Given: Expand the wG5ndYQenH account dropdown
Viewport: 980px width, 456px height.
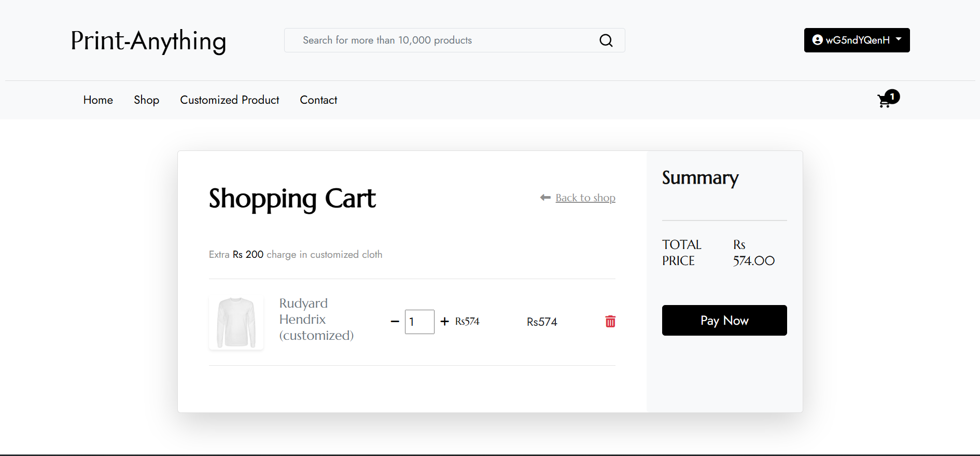Looking at the screenshot, I should 857,40.
